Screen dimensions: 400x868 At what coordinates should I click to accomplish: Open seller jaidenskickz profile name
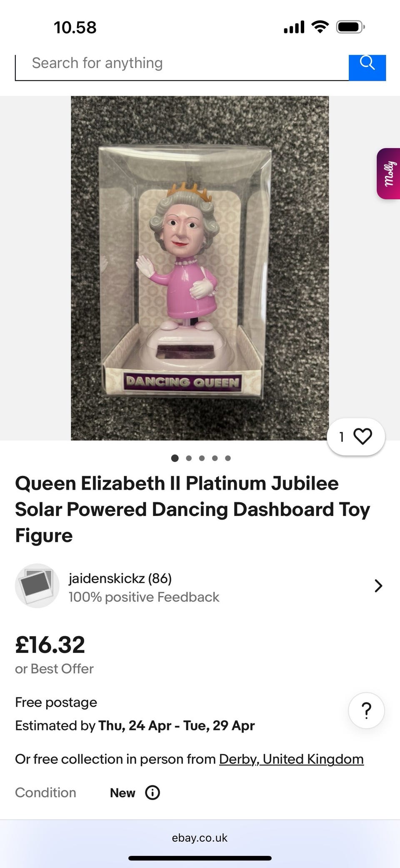click(120, 578)
